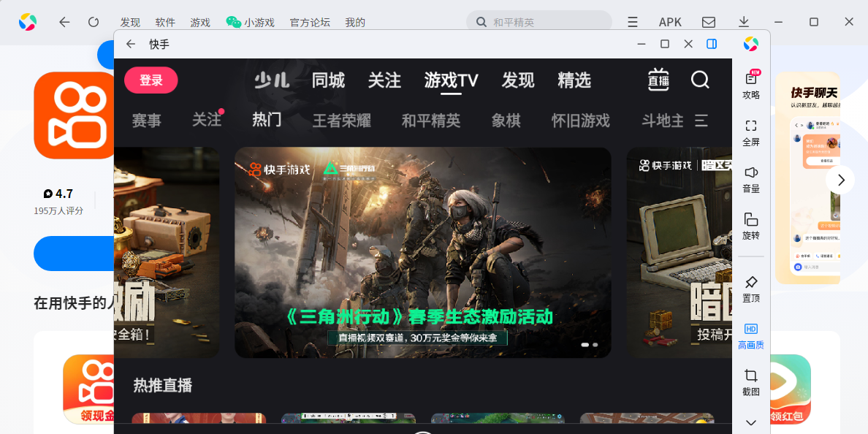The height and width of the screenshot is (434, 868).
Task: Open the 音量 volume control
Action: pyautogui.click(x=751, y=180)
